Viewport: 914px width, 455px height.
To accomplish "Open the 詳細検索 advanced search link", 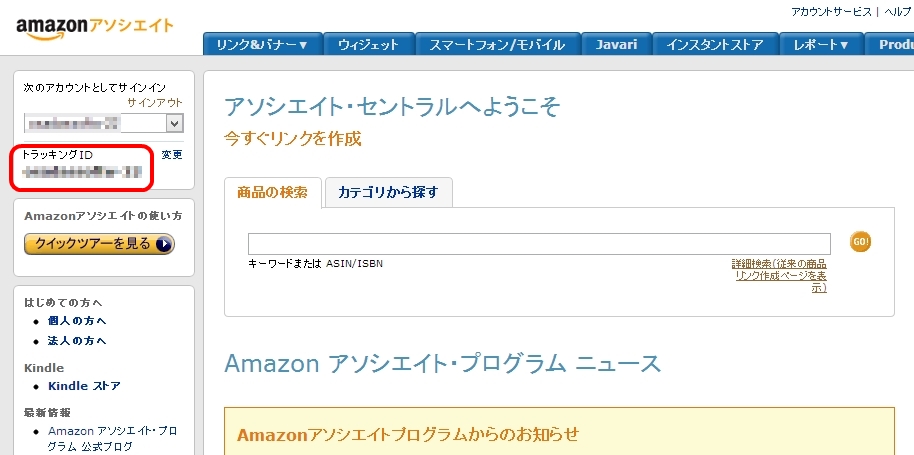I will (x=779, y=275).
